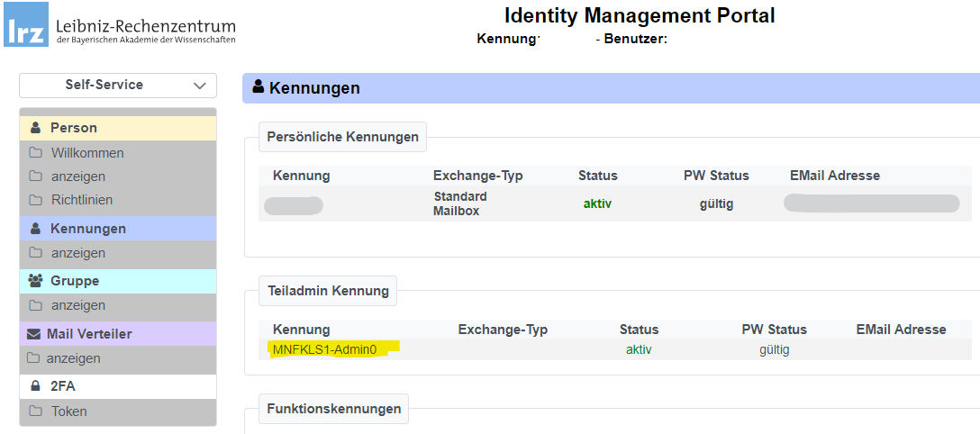This screenshot has width=980, height=434.
Task: Click the Mail Verteiler section header
Action: click(89, 334)
